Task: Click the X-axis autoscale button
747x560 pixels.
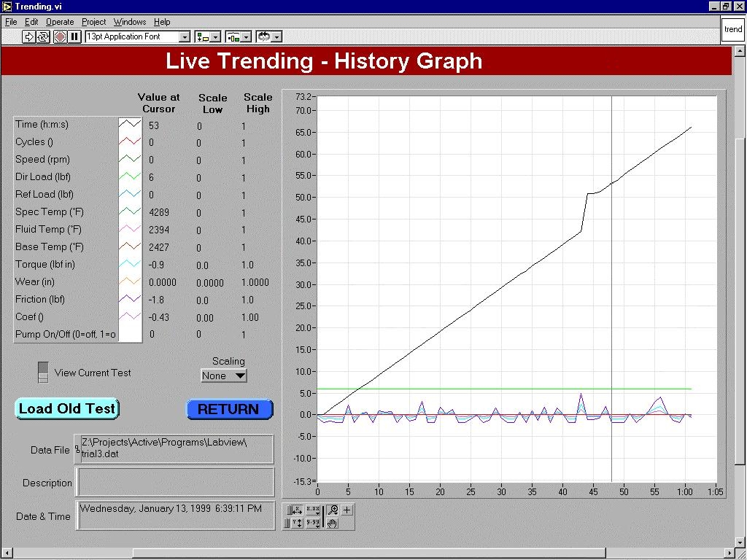Action: pyautogui.click(x=298, y=510)
